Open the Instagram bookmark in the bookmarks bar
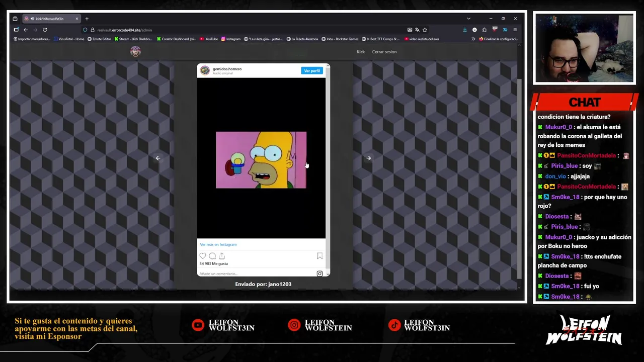 point(231,39)
